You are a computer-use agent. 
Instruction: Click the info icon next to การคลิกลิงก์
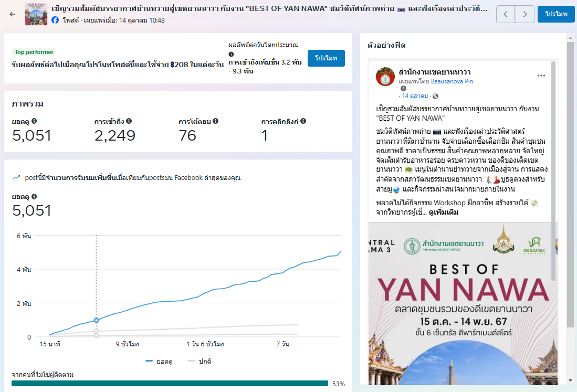[x=303, y=121]
